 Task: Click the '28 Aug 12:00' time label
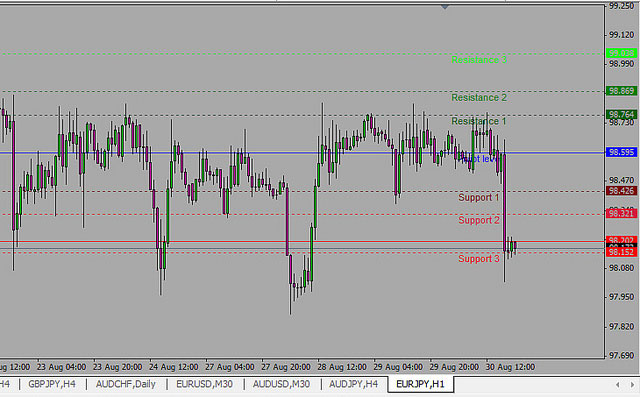point(342,367)
